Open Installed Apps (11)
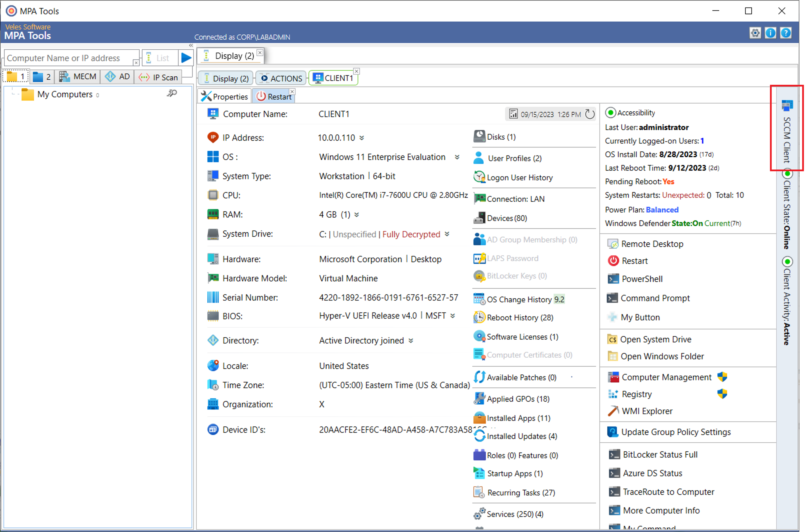Image resolution: width=806 pixels, height=532 pixels. click(512, 418)
